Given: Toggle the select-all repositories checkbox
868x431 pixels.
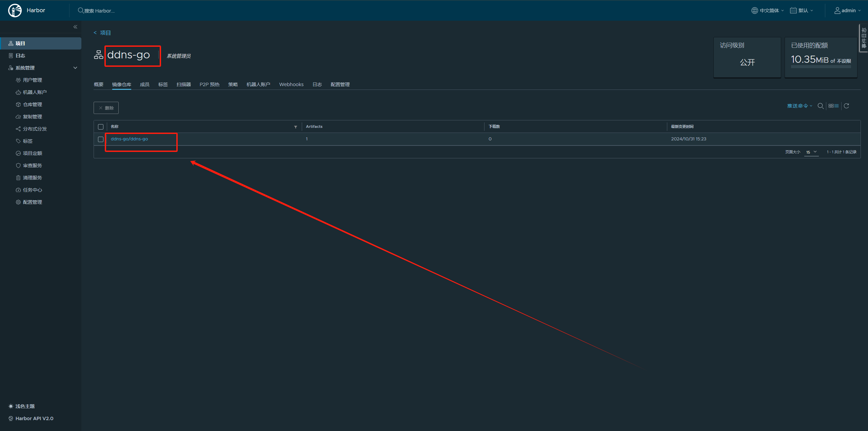Looking at the screenshot, I should [101, 127].
